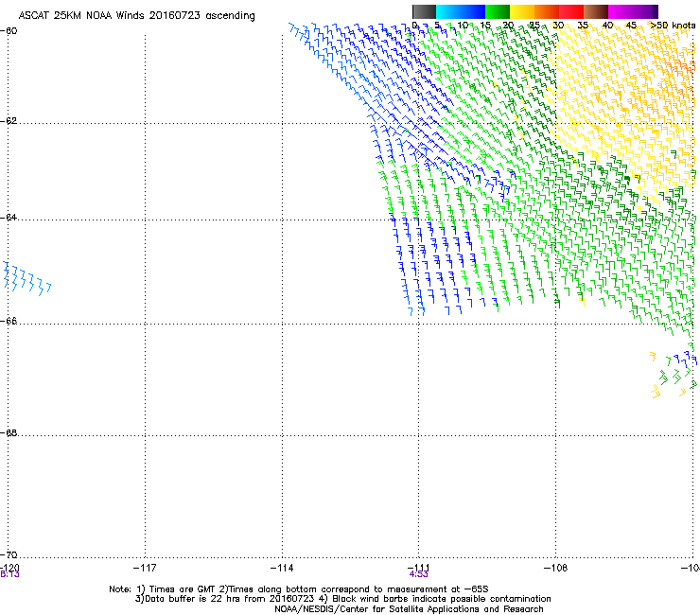700x615 pixels.
Task: Click the green segment of the color bar
Action: click(498, 11)
